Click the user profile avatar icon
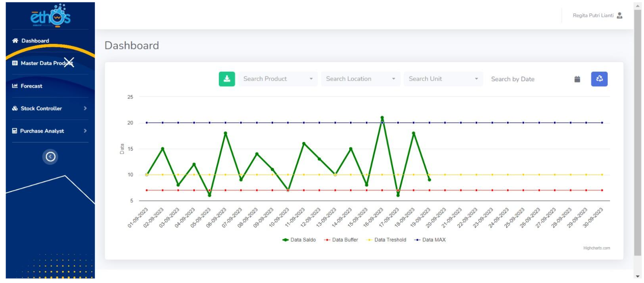644x283 pixels. tap(619, 16)
